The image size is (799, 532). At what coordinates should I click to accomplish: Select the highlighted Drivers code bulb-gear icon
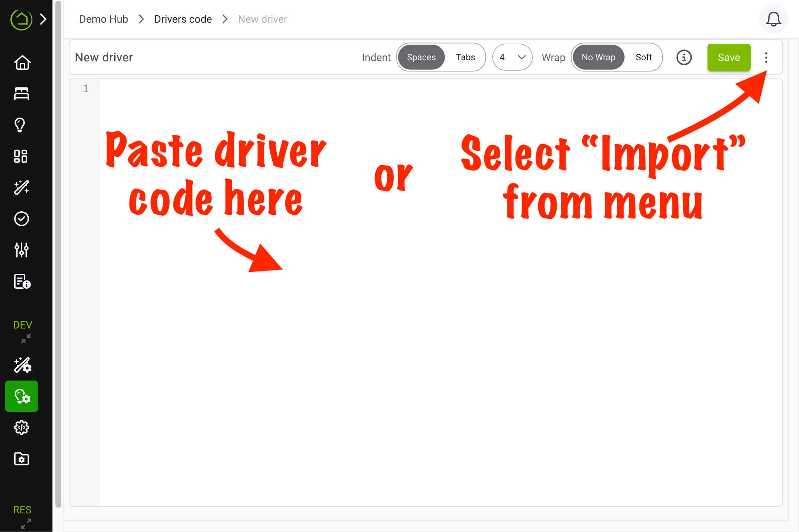pos(22,396)
